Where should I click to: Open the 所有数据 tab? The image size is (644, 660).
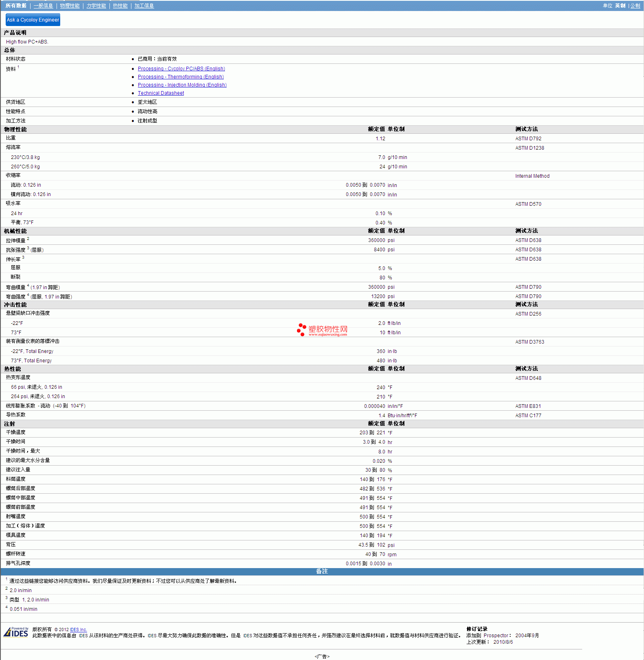[x=16, y=6]
